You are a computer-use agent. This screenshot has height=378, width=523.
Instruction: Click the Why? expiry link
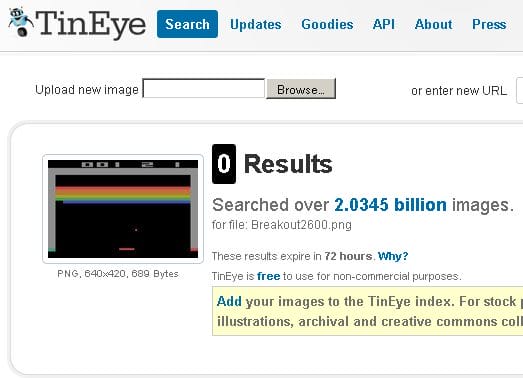point(393,256)
